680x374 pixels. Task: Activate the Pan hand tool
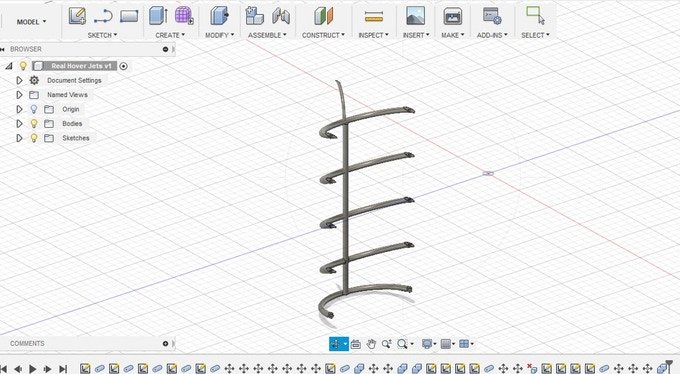tap(371, 344)
